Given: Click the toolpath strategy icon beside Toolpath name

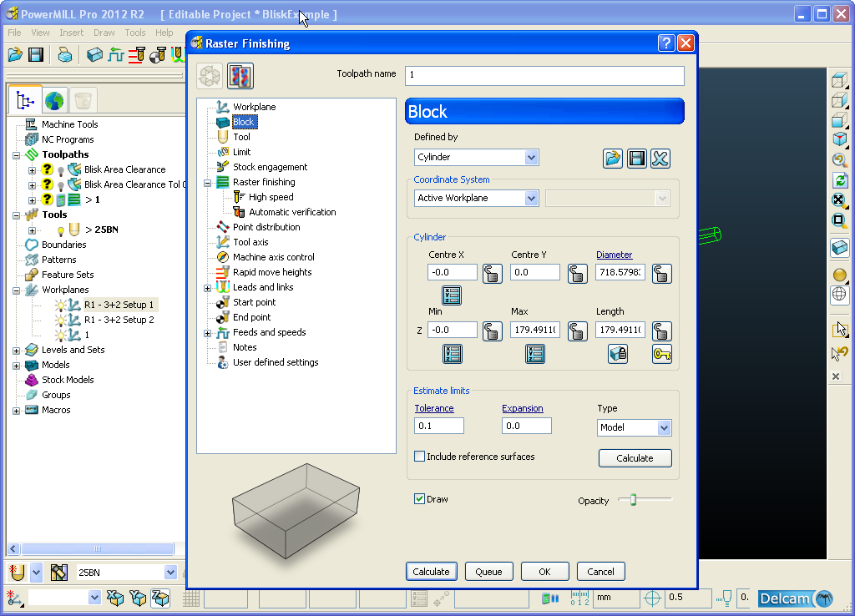Looking at the screenshot, I should click(x=240, y=76).
